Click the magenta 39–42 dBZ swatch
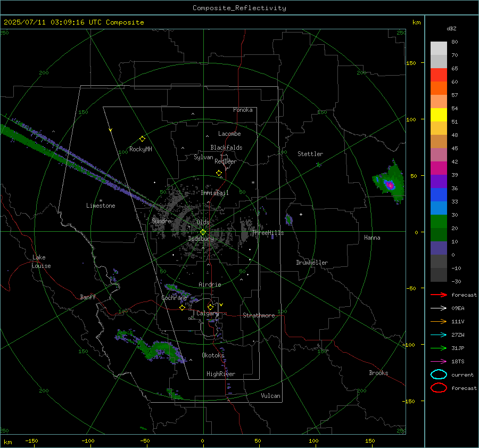 (x=439, y=168)
